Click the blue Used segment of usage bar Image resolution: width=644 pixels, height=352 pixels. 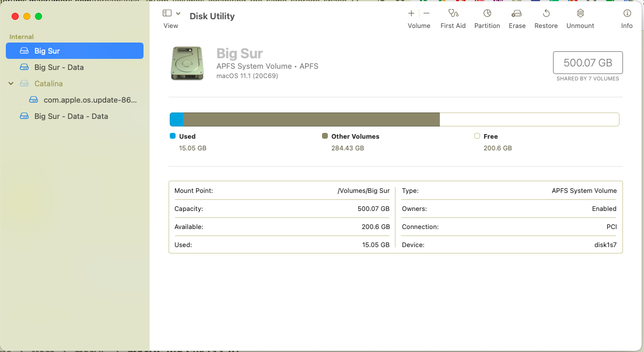177,119
